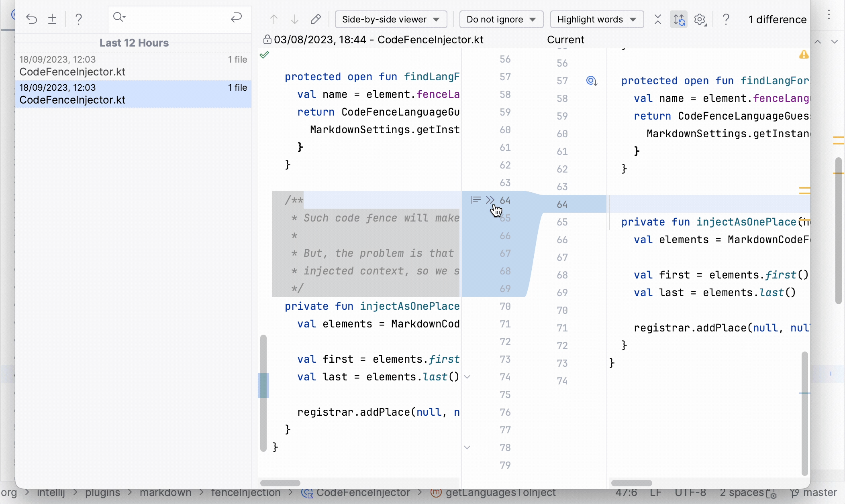Open Local History help
This screenshot has height=504, width=845.
[x=79, y=19]
